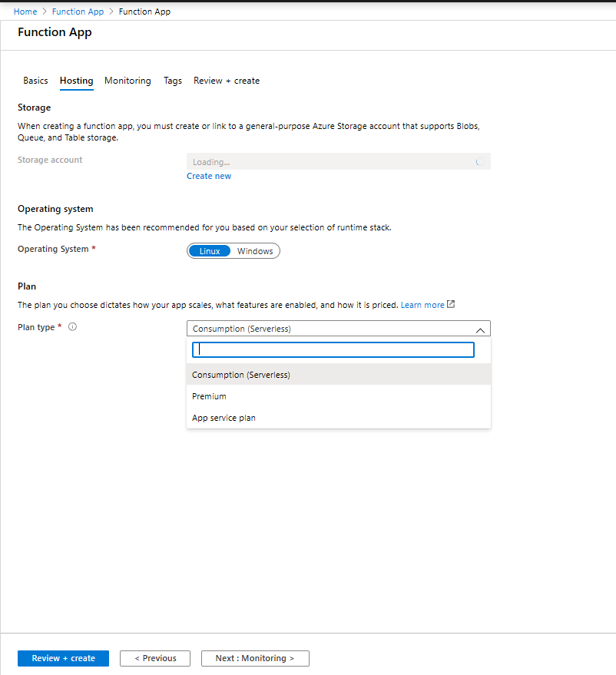The width and height of the screenshot is (616, 675).
Task: Select Linux operating system
Action: (x=210, y=251)
